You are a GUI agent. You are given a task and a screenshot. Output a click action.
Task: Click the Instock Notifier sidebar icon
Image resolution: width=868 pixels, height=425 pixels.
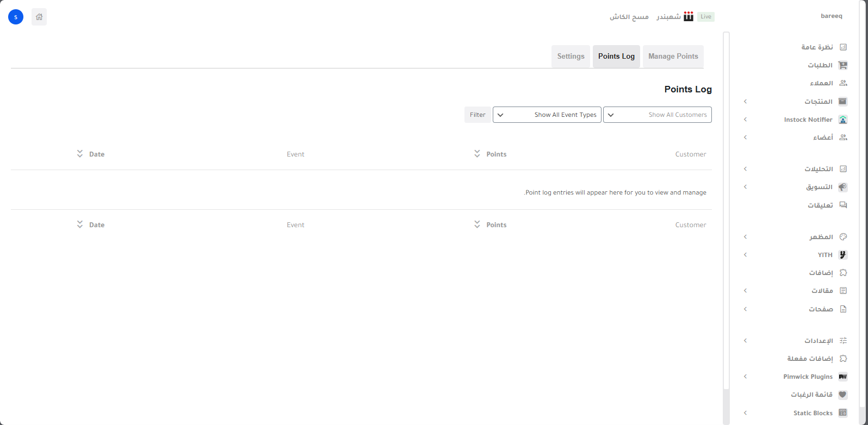(843, 120)
